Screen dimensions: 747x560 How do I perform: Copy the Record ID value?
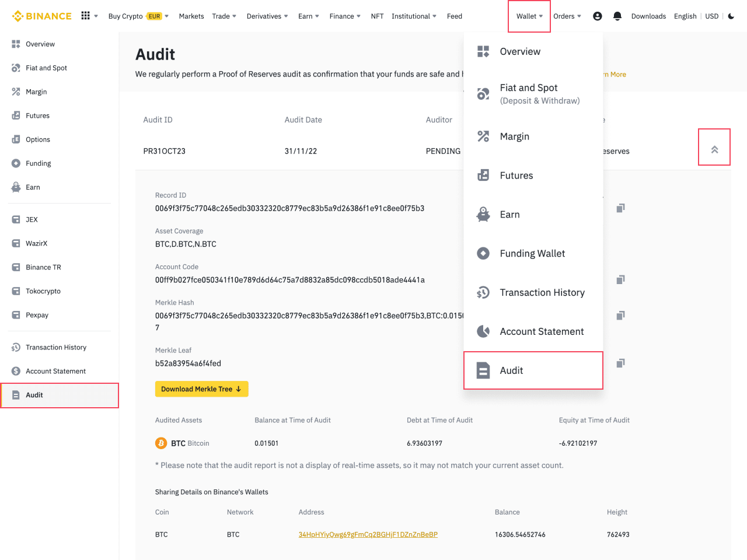coord(620,208)
